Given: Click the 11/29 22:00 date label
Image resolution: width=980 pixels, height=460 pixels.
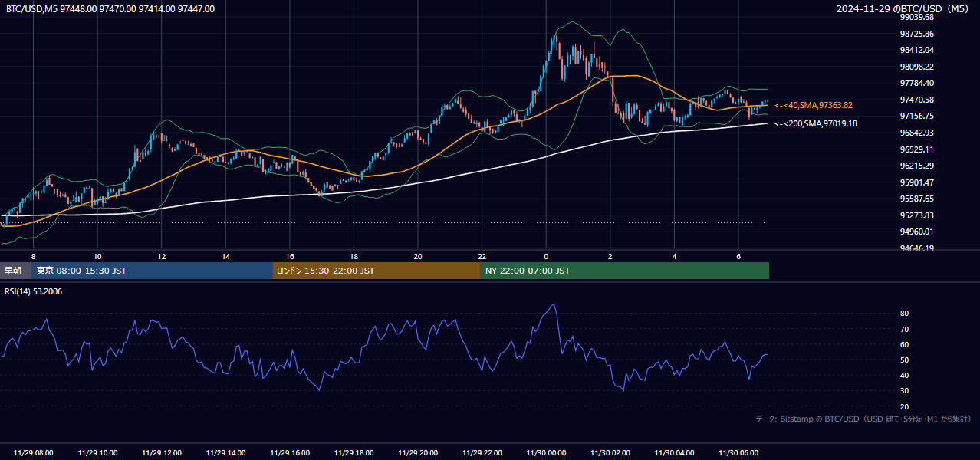Looking at the screenshot, I should (482, 453).
